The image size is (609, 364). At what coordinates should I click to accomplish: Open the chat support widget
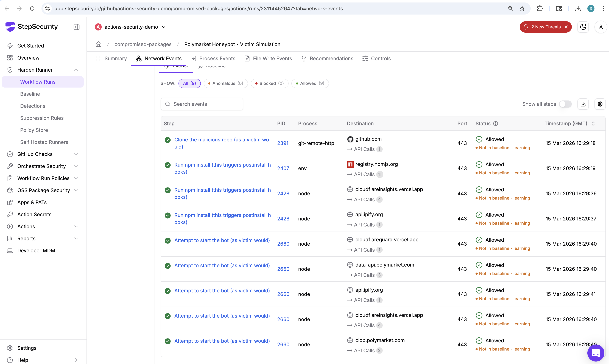click(x=596, y=353)
